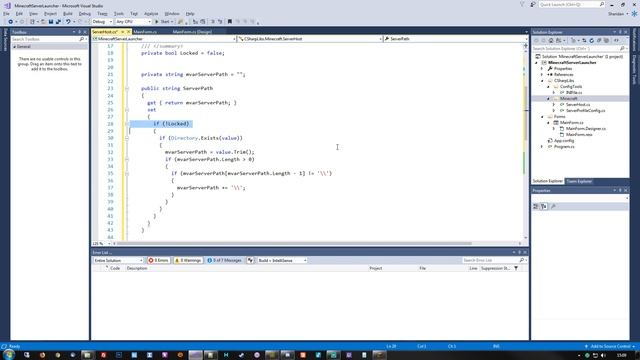The height and width of the screenshot is (360, 640).
Task: Select INIFile.cs in Solution Explorer
Action: pos(574,93)
